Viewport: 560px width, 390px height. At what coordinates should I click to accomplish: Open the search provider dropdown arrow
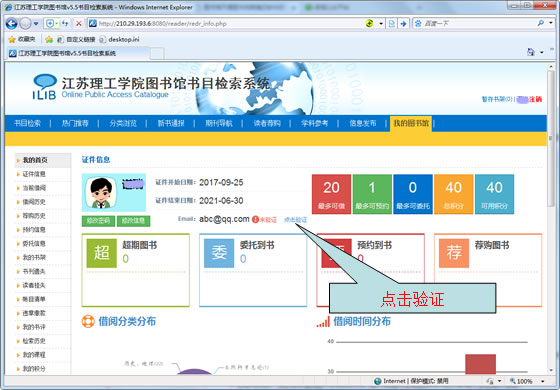click(551, 23)
